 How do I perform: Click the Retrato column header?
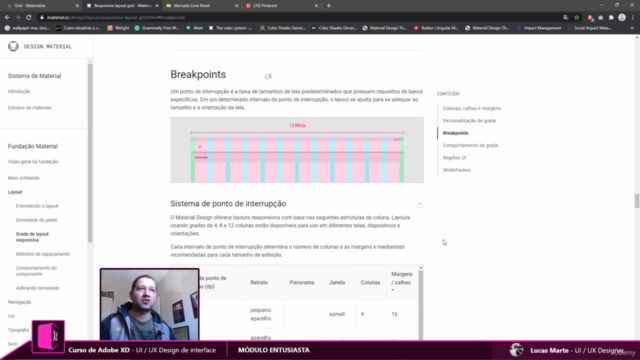tap(259, 282)
